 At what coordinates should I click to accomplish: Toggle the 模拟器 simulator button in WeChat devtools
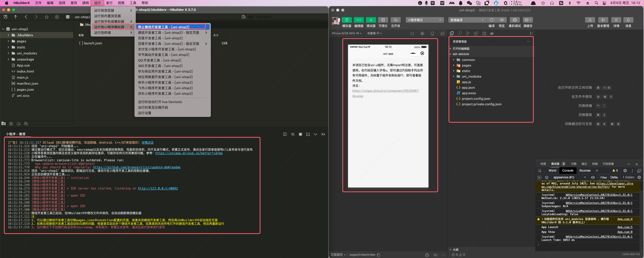tap(347, 20)
